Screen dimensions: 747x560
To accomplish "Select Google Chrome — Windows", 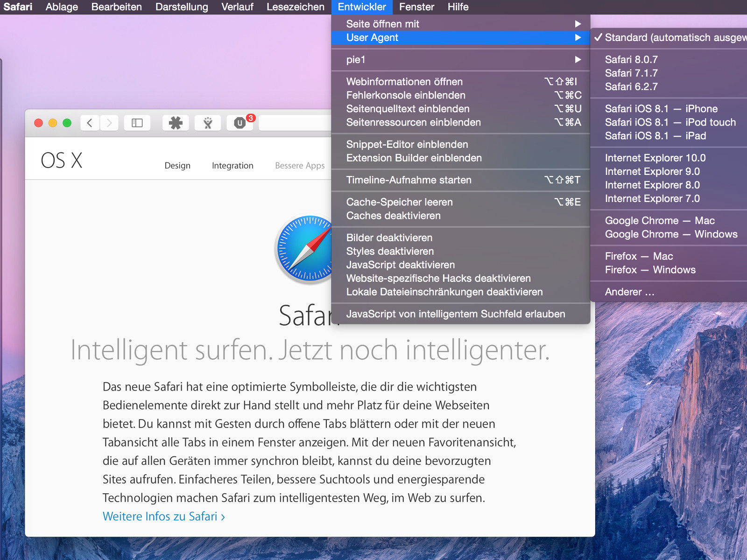I will click(x=669, y=234).
